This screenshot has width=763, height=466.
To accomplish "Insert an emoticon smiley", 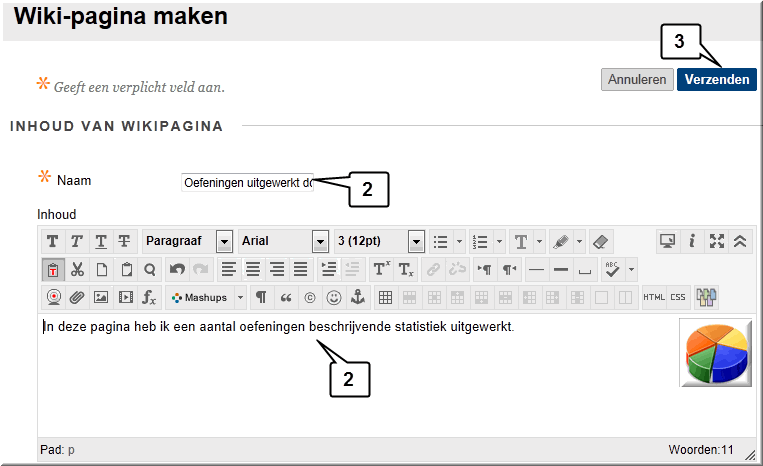I will pyautogui.click(x=334, y=297).
